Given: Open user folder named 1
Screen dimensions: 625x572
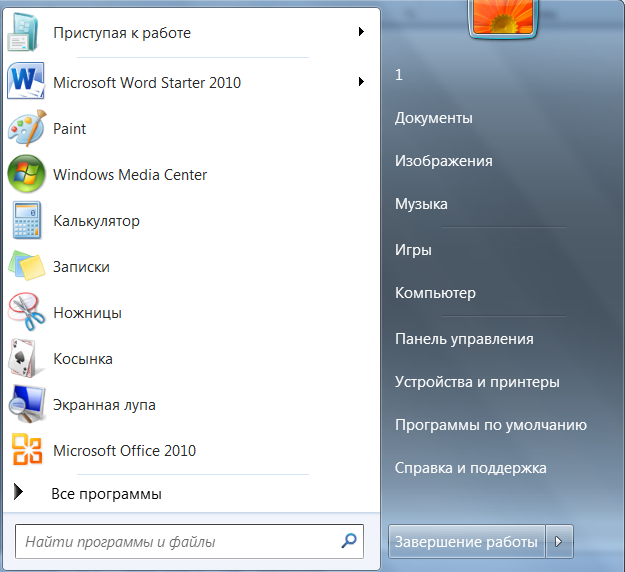Looking at the screenshot, I should (399, 75).
